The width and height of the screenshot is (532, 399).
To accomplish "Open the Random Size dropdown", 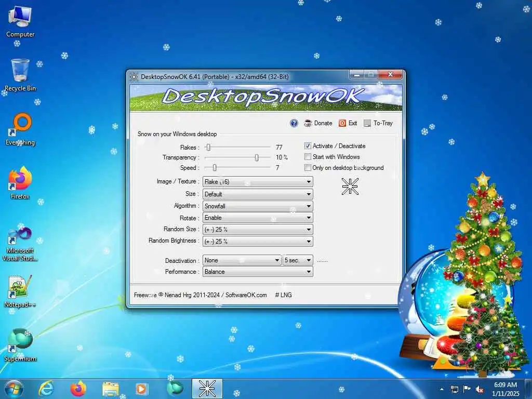I will [258, 230].
